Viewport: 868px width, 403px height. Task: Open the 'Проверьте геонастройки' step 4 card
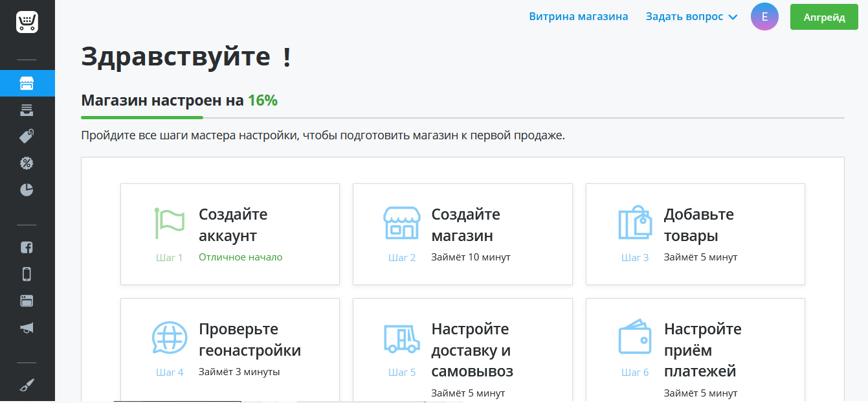point(230,350)
